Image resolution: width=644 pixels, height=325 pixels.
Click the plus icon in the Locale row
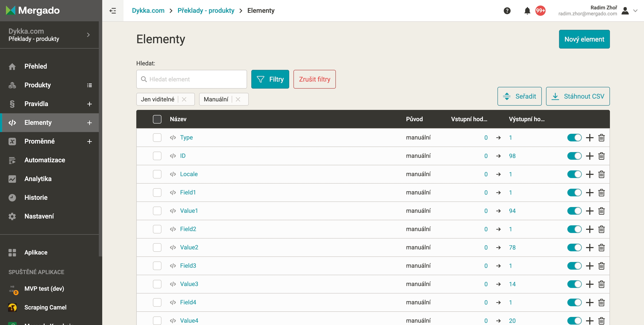click(x=589, y=174)
